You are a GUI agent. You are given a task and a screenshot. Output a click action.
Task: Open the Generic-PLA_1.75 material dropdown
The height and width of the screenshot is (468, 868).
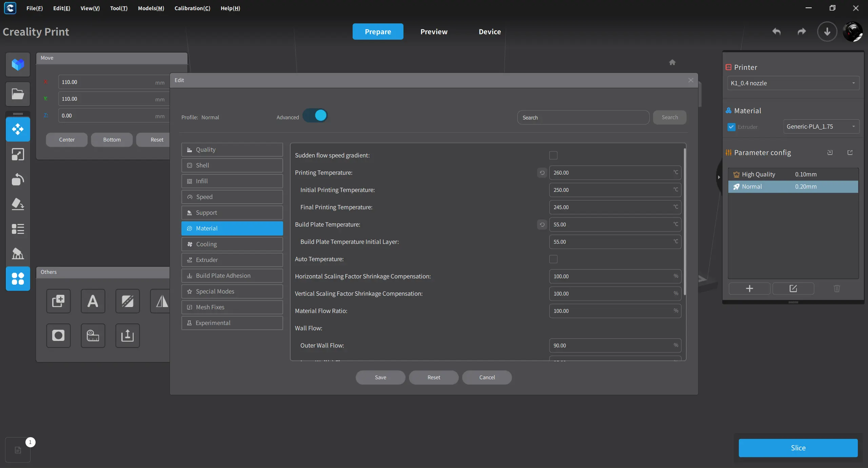(821, 127)
